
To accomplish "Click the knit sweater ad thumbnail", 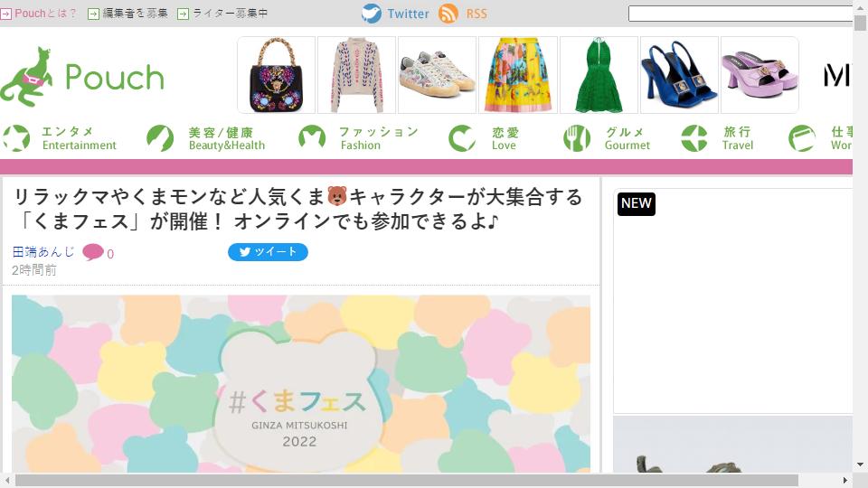I will pos(357,75).
